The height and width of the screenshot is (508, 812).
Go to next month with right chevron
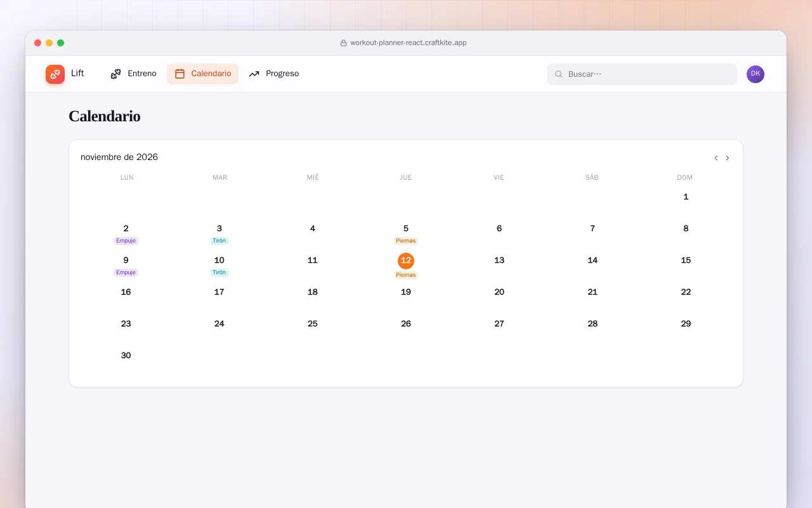[x=728, y=158]
